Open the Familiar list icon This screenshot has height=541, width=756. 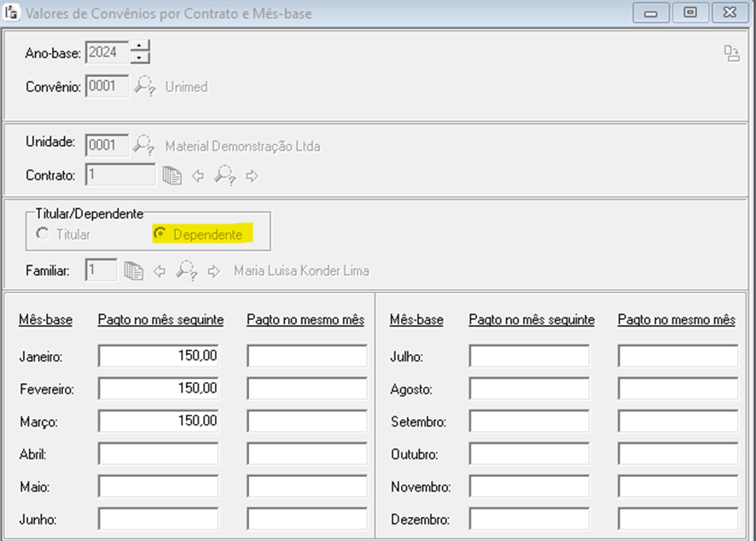[x=133, y=271]
